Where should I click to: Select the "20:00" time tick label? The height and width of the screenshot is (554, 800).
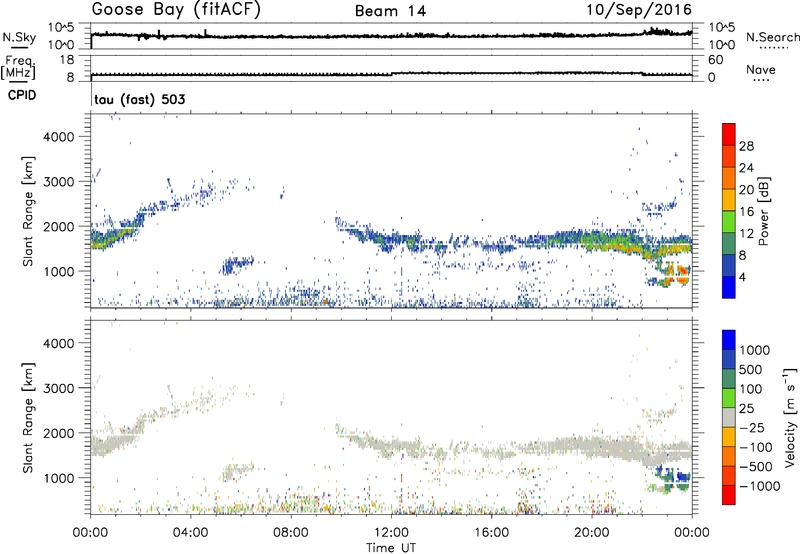click(x=592, y=533)
